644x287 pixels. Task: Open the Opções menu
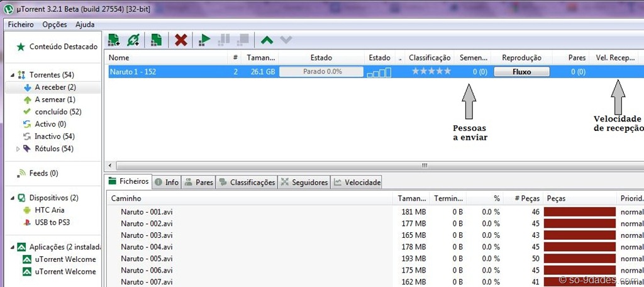click(55, 25)
